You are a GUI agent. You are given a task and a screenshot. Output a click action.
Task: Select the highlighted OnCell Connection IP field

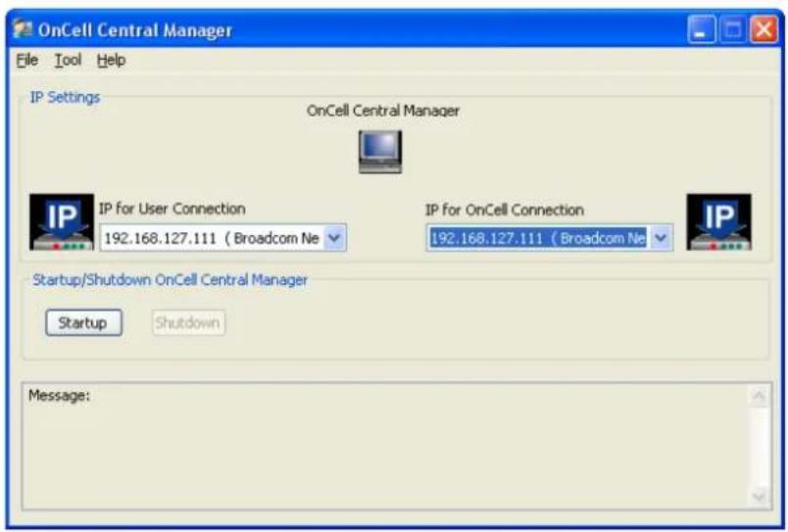point(538,238)
